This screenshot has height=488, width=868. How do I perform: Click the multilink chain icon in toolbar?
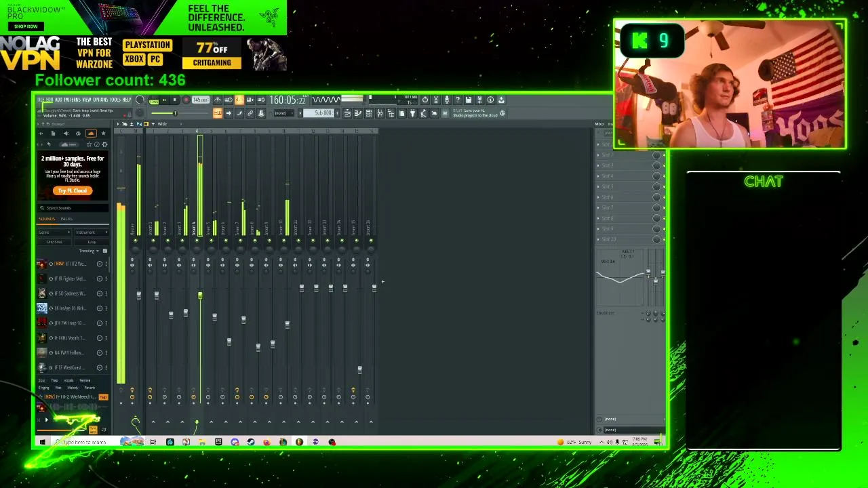[x=250, y=113]
